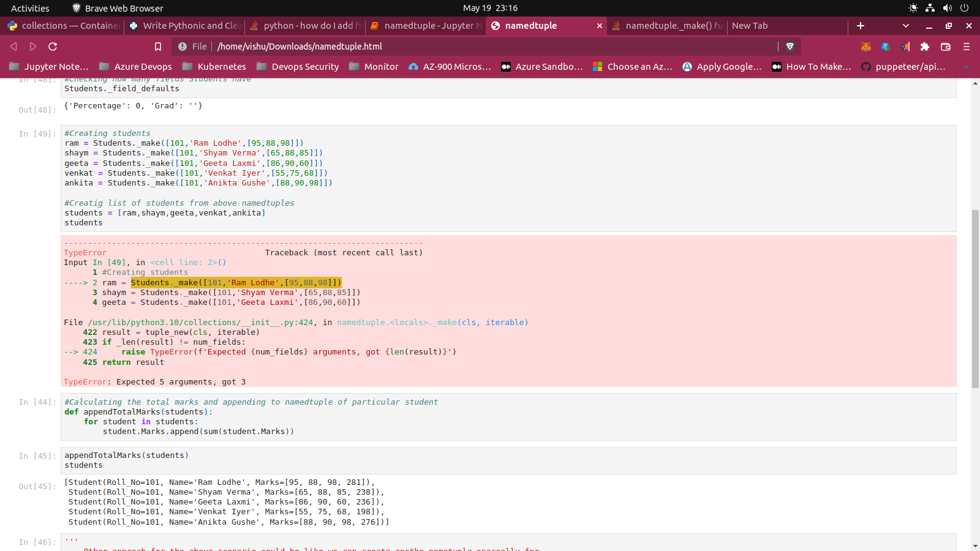Open MetaMask fox extension icon
This screenshot has width=980, height=551.
(x=866, y=47)
